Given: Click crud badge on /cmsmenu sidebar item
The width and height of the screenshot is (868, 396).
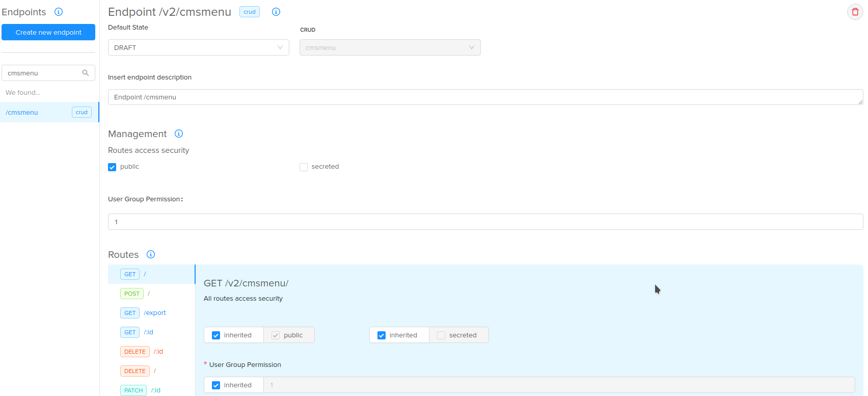Looking at the screenshot, I should (82, 112).
